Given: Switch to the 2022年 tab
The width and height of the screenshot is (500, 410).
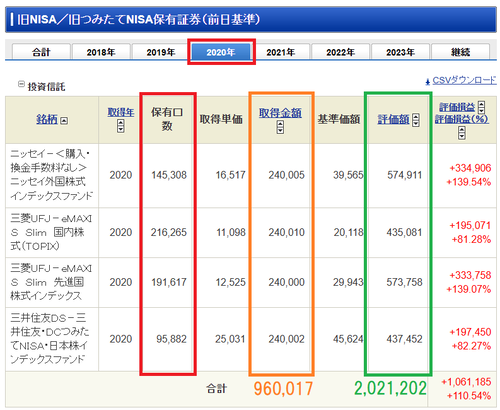Looking at the screenshot, I should point(340,52).
